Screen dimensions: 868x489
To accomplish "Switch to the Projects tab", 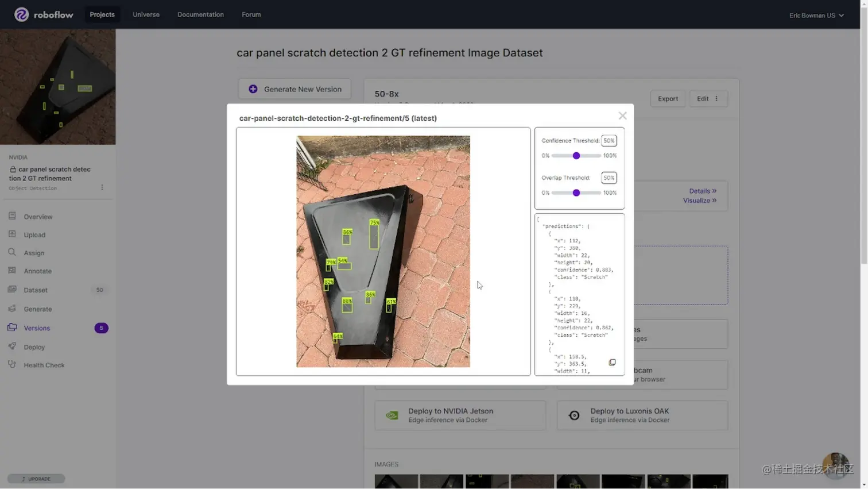I will (x=102, y=14).
